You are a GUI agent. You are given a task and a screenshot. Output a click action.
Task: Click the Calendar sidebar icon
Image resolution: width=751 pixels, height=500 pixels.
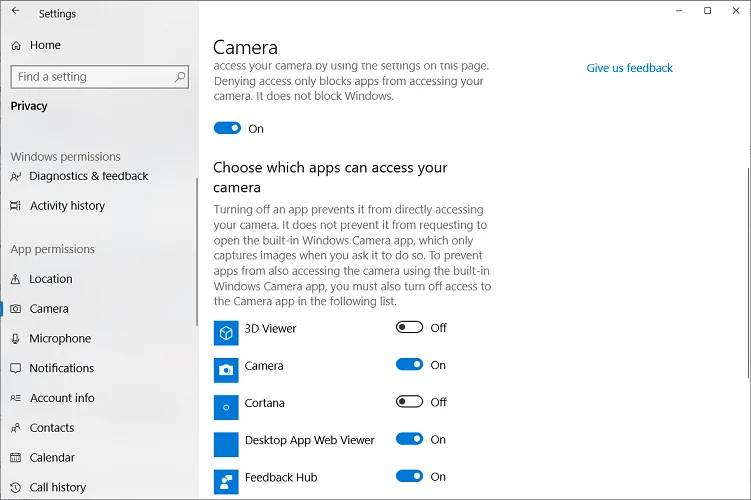[x=16, y=457]
